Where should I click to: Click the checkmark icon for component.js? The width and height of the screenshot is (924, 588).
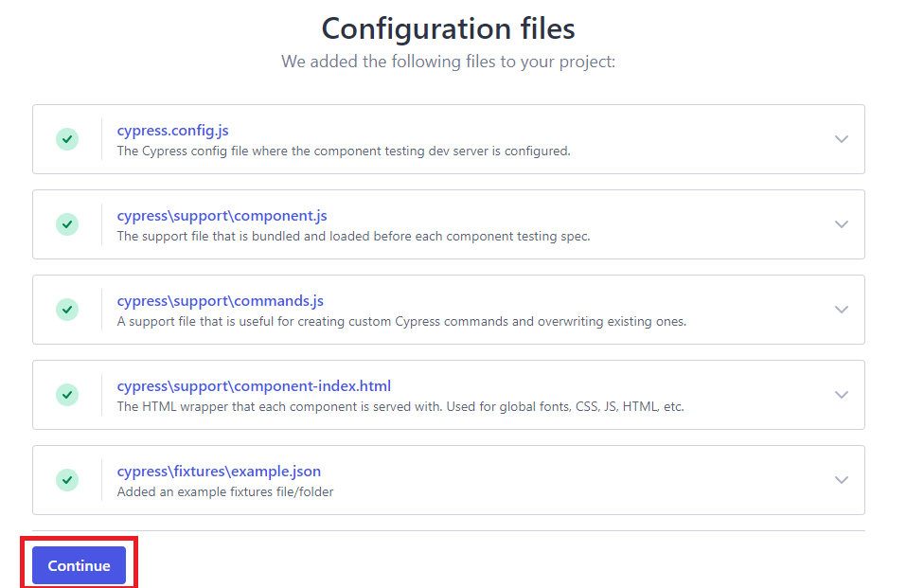tap(66, 224)
